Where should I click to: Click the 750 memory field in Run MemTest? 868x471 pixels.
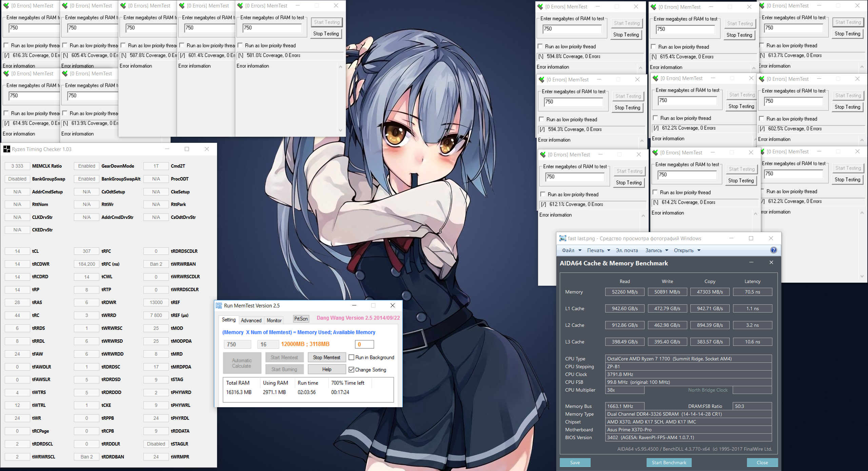[237, 344]
